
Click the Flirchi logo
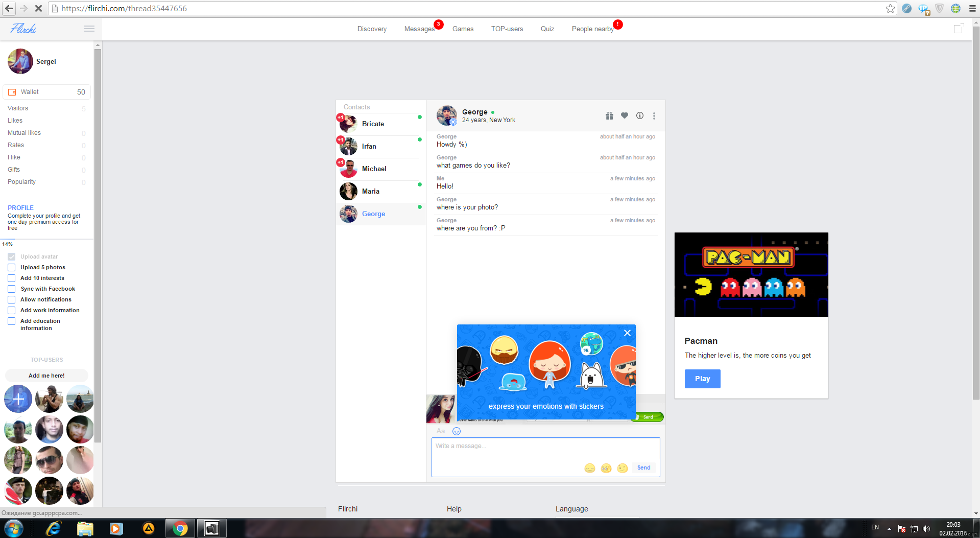coord(23,29)
